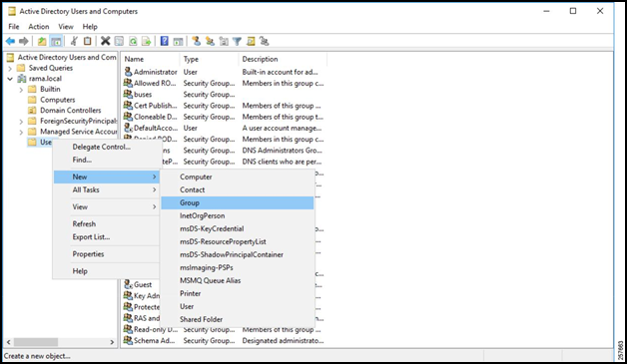
Task: Click the Up one level folder icon
Action: (x=42, y=41)
